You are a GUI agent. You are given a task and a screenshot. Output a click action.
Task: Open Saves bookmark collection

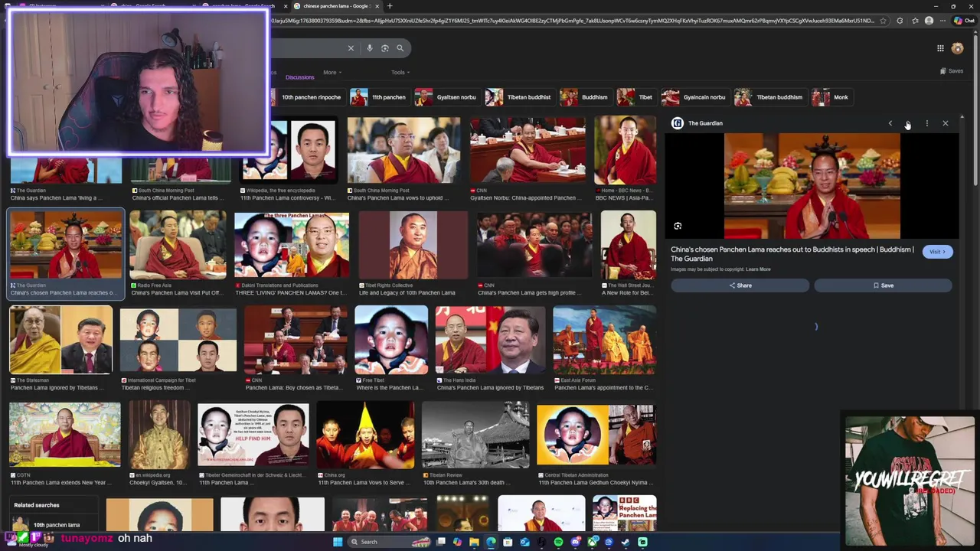coord(952,71)
